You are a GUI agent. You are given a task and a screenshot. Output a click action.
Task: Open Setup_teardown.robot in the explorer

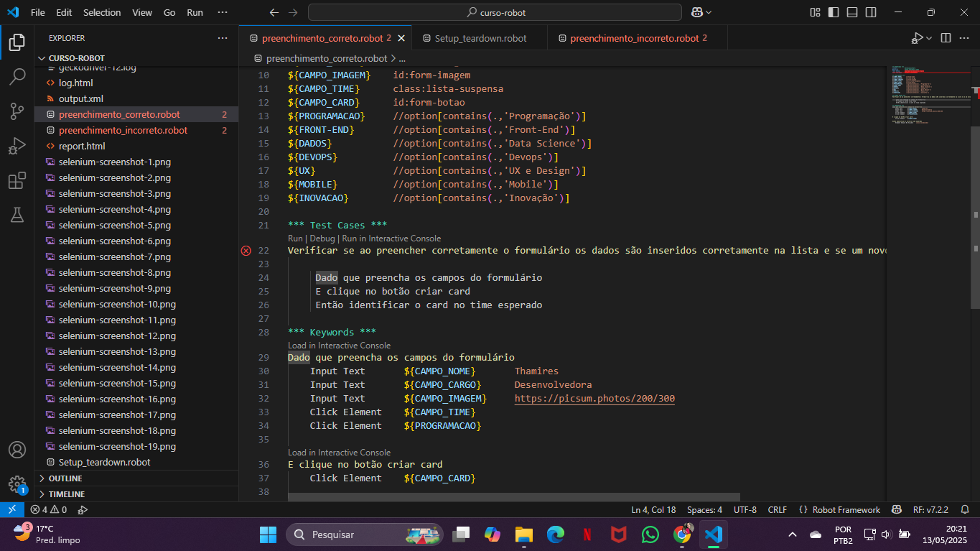click(104, 463)
